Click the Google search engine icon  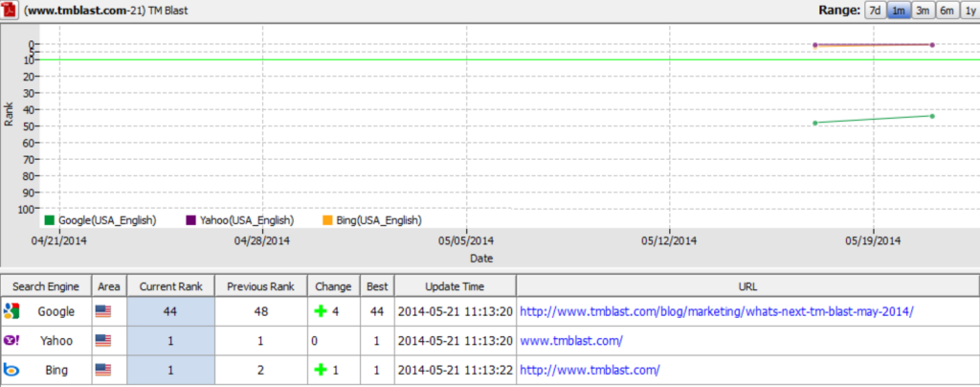pos(11,311)
